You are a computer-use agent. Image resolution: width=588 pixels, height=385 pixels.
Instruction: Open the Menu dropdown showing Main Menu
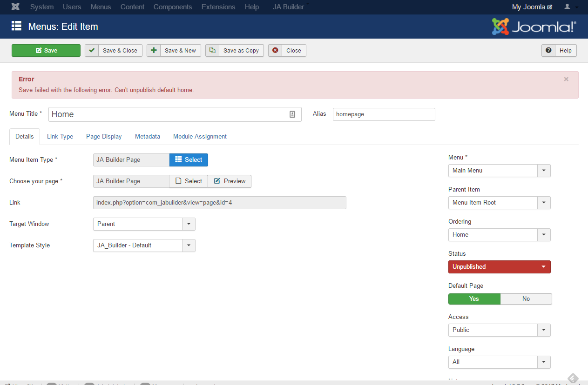point(500,170)
